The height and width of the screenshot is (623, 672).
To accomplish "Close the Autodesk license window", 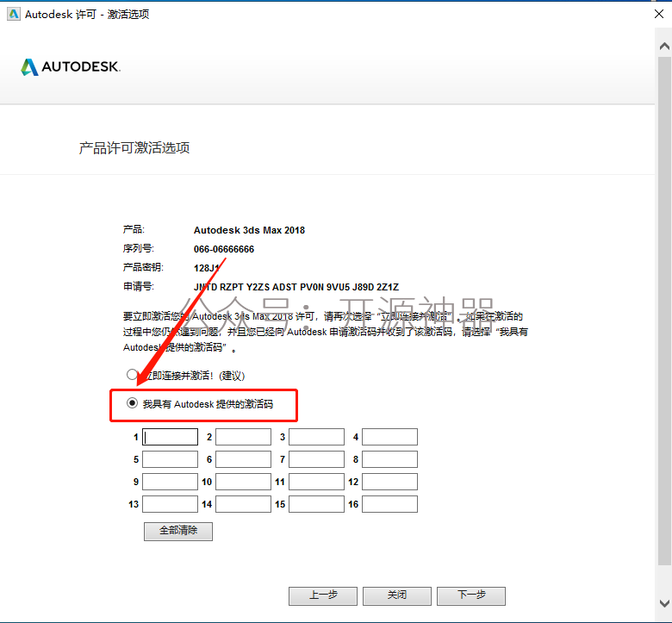I will click(659, 14).
